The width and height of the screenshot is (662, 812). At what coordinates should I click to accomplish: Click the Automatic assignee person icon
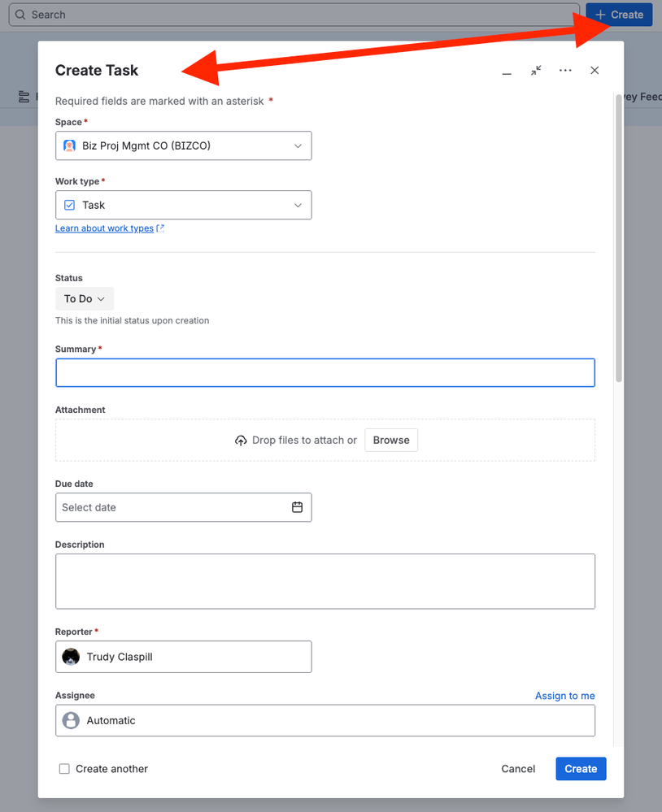coord(71,720)
